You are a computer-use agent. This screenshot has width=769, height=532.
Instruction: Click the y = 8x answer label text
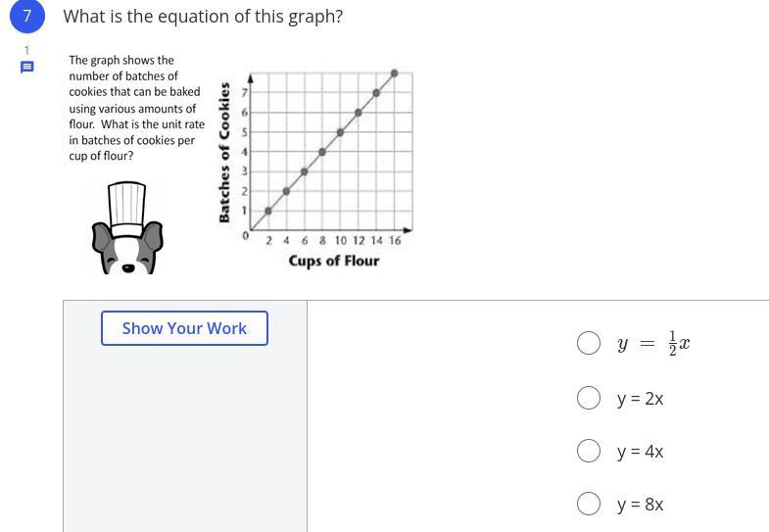pyautogui.click(x=641, y=504)
